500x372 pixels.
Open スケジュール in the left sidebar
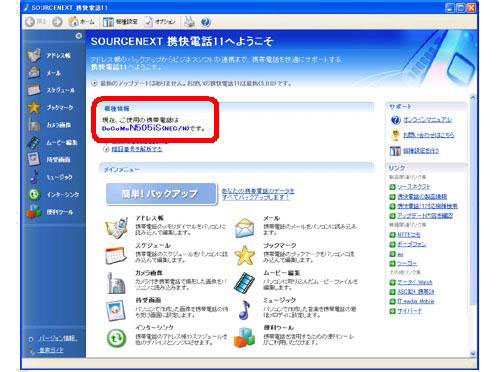tap(52, 90)
